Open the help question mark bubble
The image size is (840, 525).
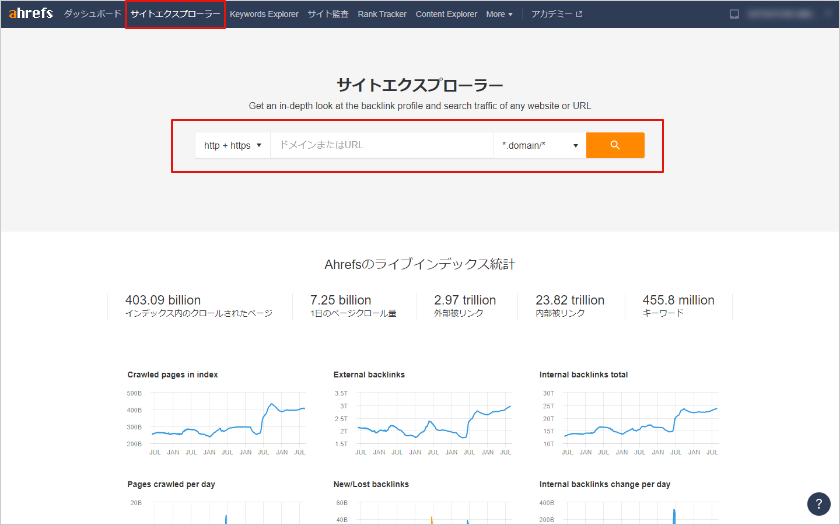tap(819, 504)
